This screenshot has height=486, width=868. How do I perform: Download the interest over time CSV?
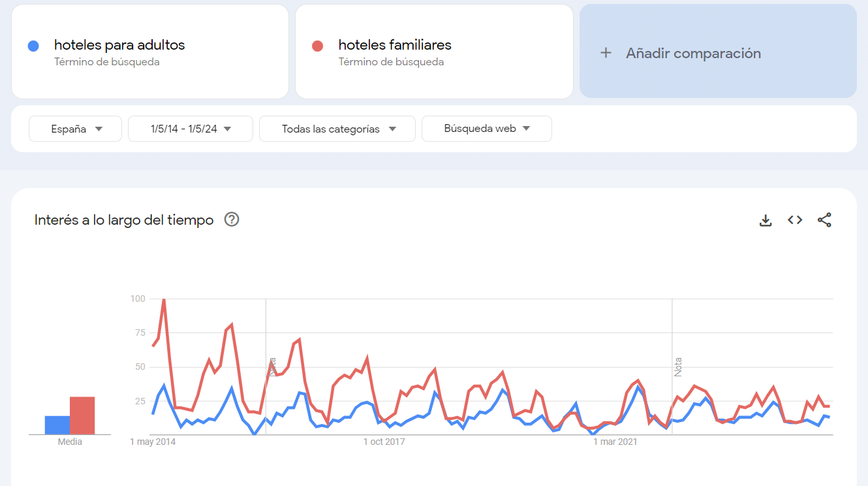click(x=766, y=220)
